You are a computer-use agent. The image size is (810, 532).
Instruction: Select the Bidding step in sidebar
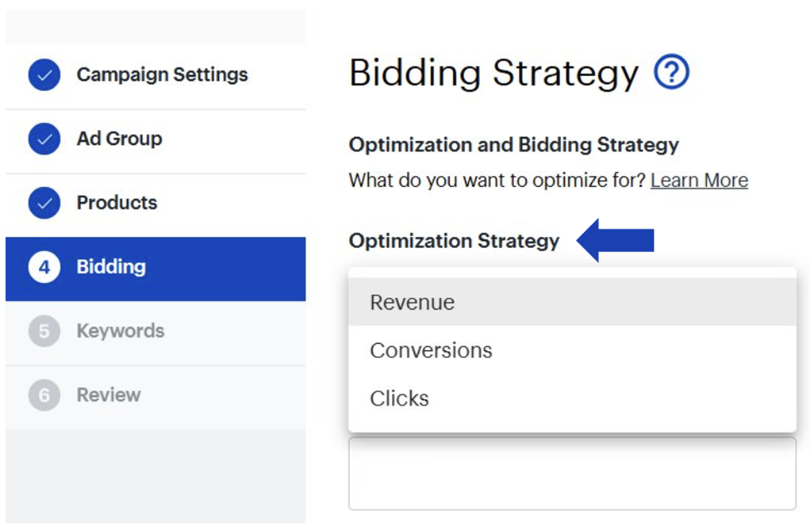pos(111,267)
